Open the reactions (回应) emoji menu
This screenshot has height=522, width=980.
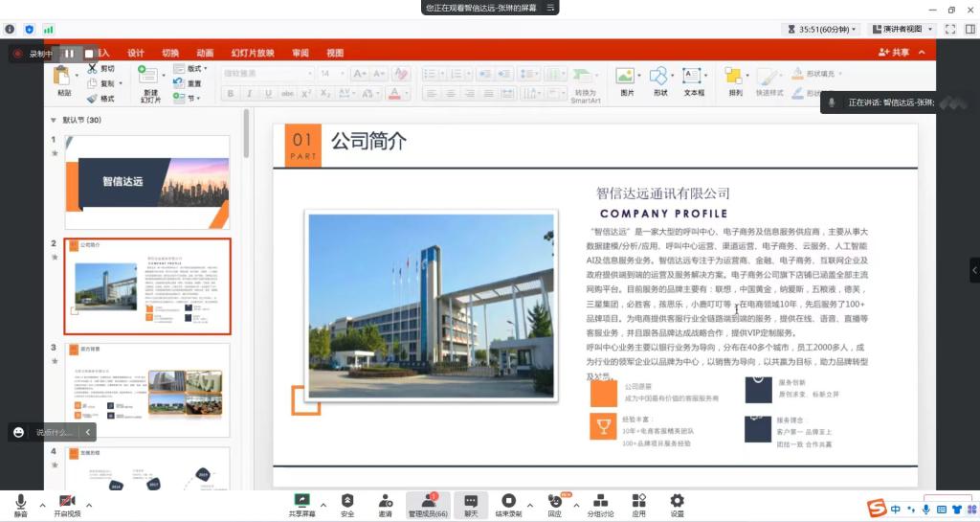click(554, 505)
